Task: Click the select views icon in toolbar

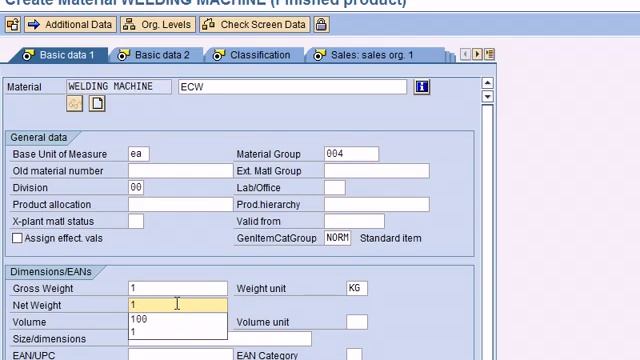Action: point(13,24)
